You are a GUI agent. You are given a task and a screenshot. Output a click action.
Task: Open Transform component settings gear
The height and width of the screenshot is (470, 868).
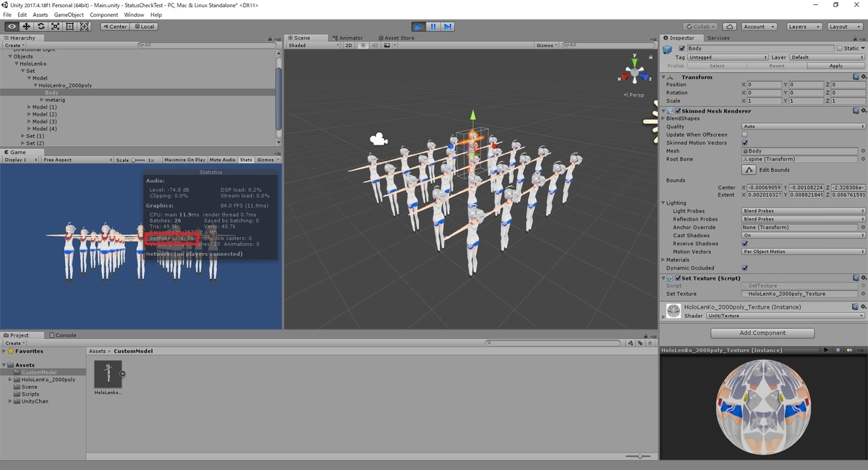pyautogui.click(x=863, y=77)
